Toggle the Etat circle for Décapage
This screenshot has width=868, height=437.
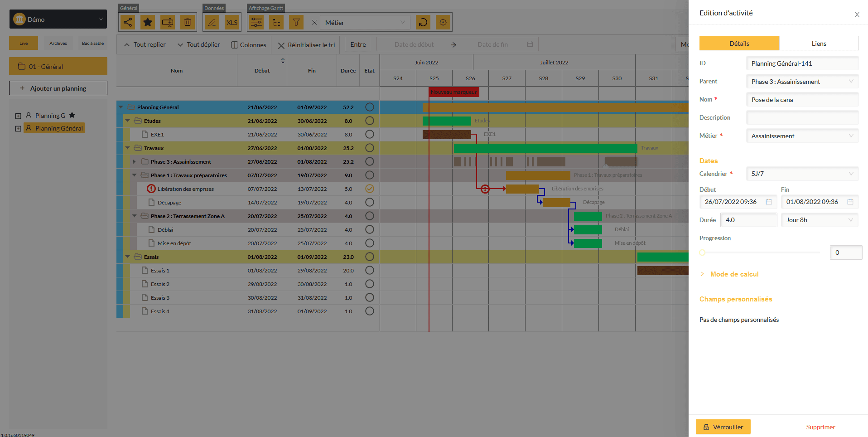(x=369, y=202)
